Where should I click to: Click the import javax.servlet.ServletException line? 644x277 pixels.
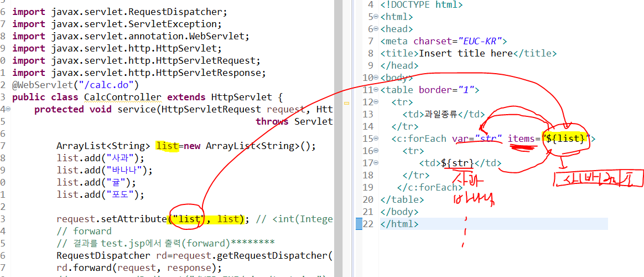[x=117, y=24]
